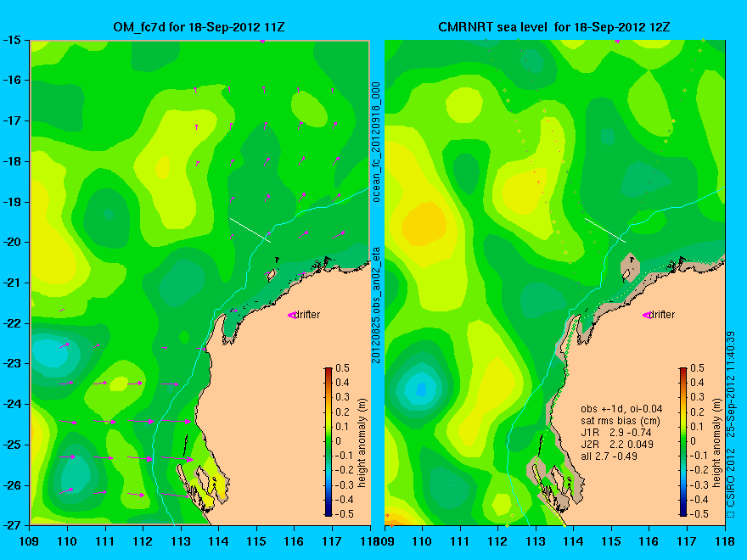Image resolution: width=747 pixels, height=560 pixels.
Task: Click the 'sat rms bias (cm)' text
Action: coord(621,421)
